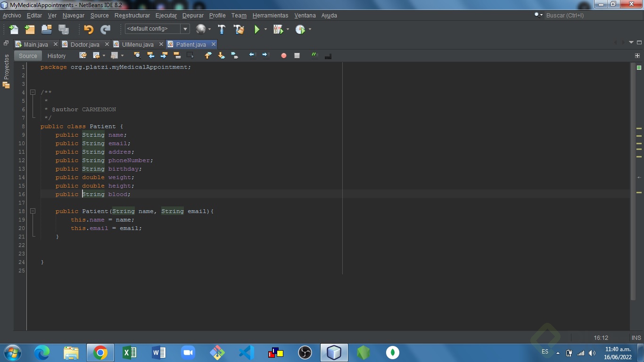This screenshot has height=362, width=644.
Task: Split the editor using the split icon at the toolbar's end
Action: pos(637,56)
